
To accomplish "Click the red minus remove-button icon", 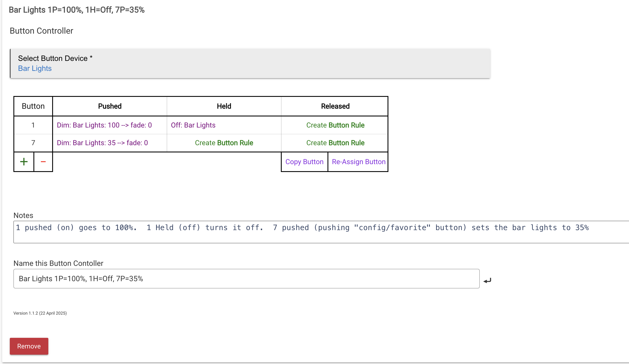I will click(43, 162).
